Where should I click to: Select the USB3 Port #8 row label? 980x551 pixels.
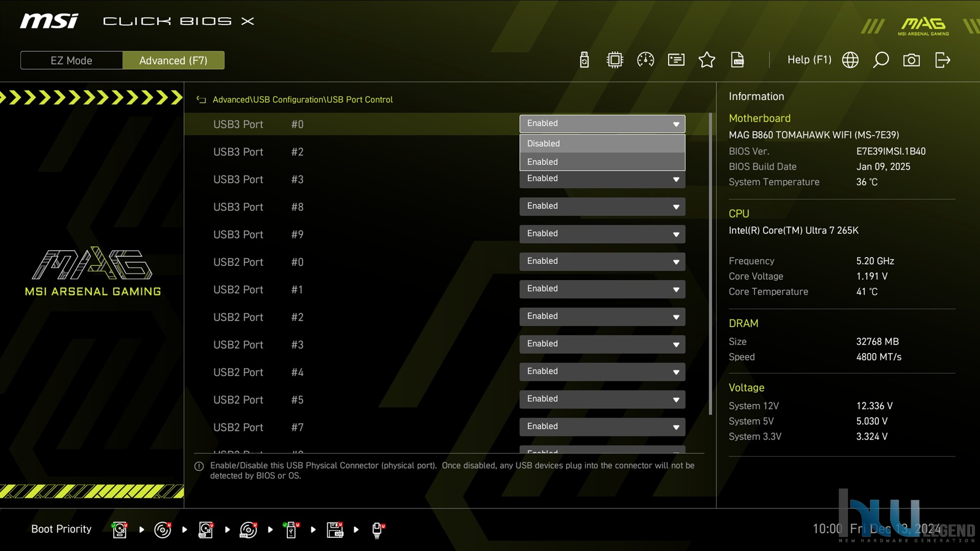click(x=258, y=207)
